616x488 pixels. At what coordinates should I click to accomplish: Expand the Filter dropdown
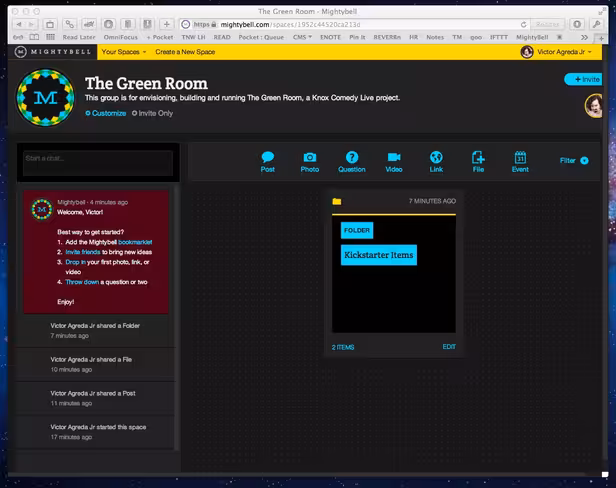tap(574, 160)
